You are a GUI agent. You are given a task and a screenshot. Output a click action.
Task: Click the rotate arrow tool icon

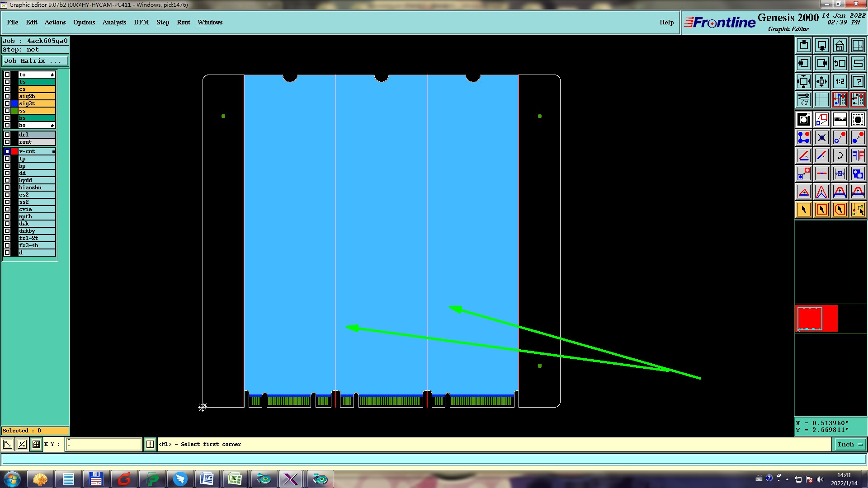click(840, 155)
